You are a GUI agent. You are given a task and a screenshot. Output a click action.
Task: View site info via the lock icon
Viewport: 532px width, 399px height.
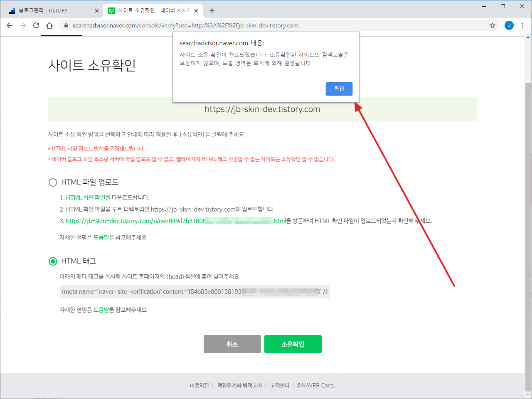[66, 25]
